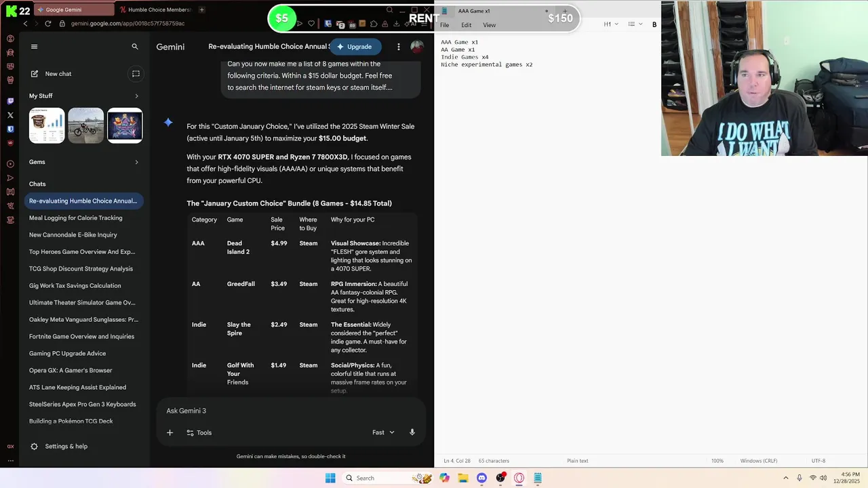
Task: Open the H1 heading dropdown in Notepad
Action: click(611, 24)
